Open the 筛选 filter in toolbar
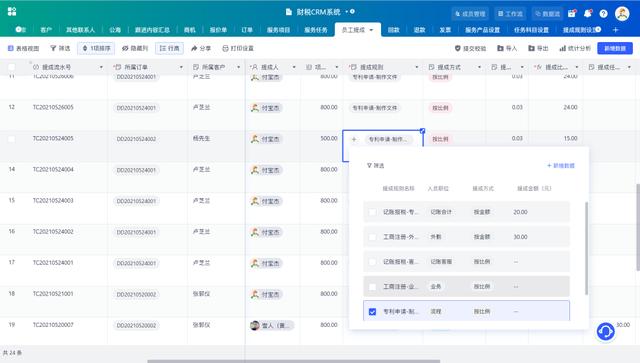The width and height of the screenshot is (640, 363). pos(60,48)
